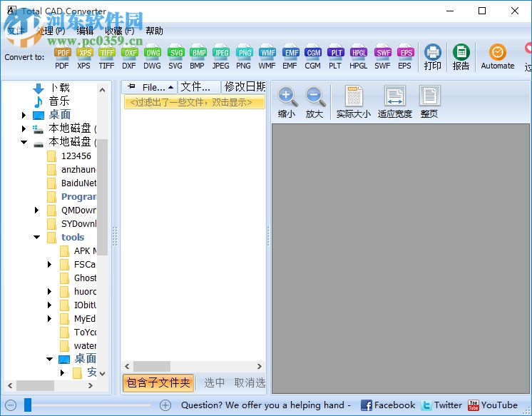The width and height of the screenshot is (532, 416).
Task: Choose SWF output format
Action: pos(383,57)
